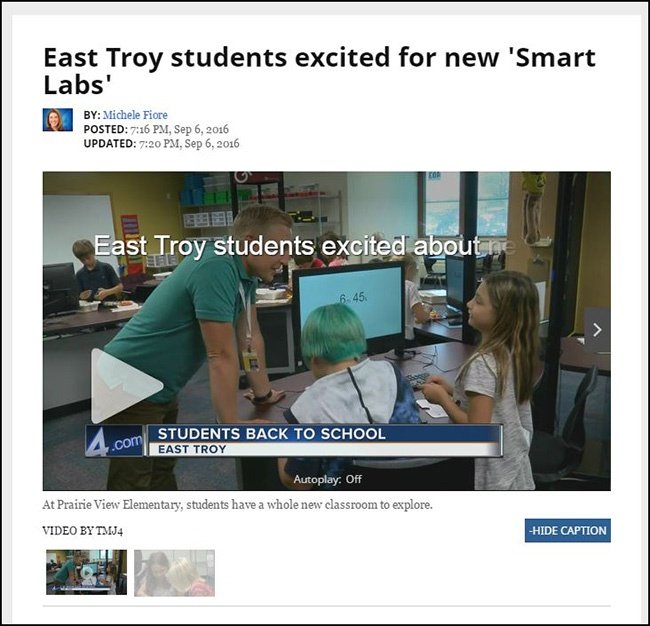Viewport: 650px width, 626px height.
Task: Select the first video thumbnail
Action: pos(86,572)
